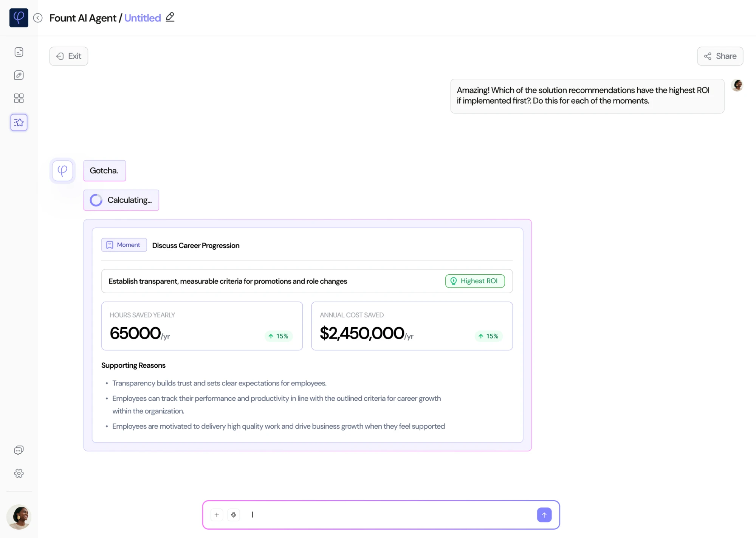Click the 15% badge under Annual Cost Saved

489,336
